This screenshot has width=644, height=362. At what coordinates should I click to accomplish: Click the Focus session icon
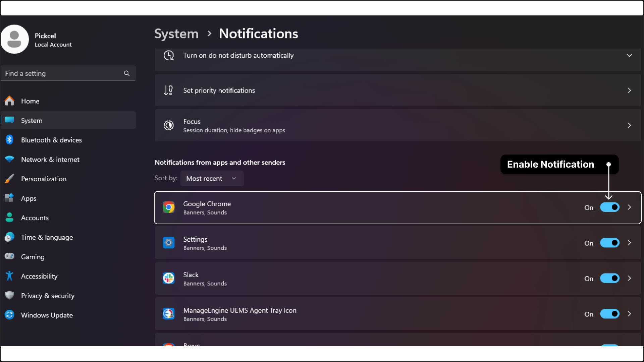168,126
